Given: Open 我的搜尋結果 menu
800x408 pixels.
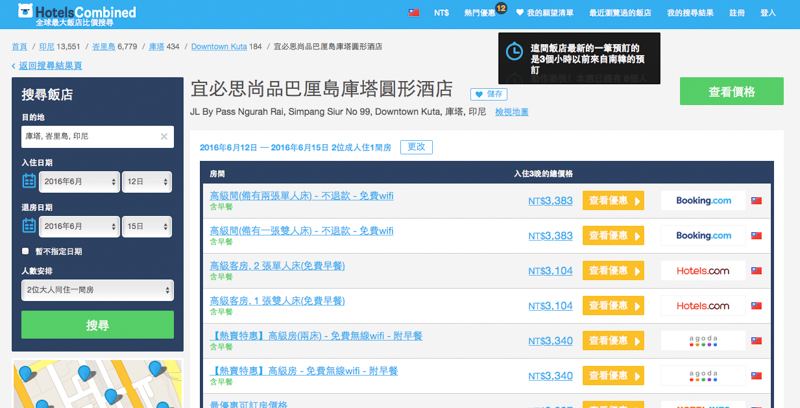Looking at the screenshot, I should click(690, 13).
